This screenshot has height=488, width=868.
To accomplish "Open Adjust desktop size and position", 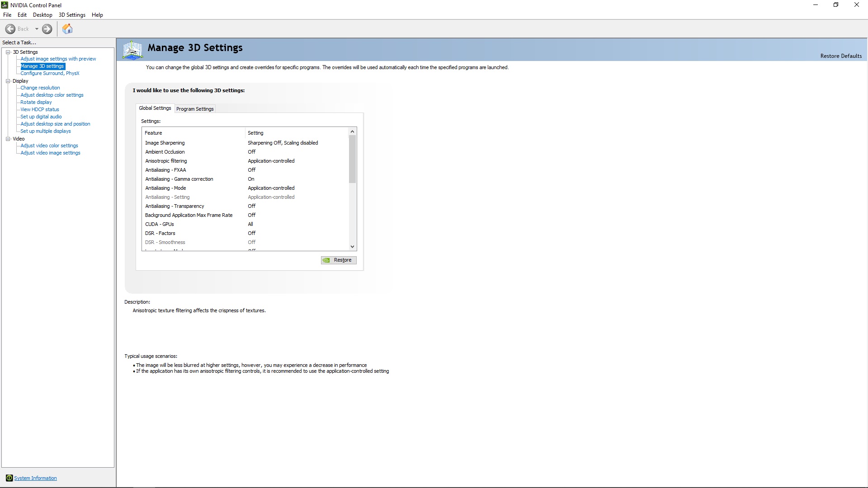I will tap(55, 124).
